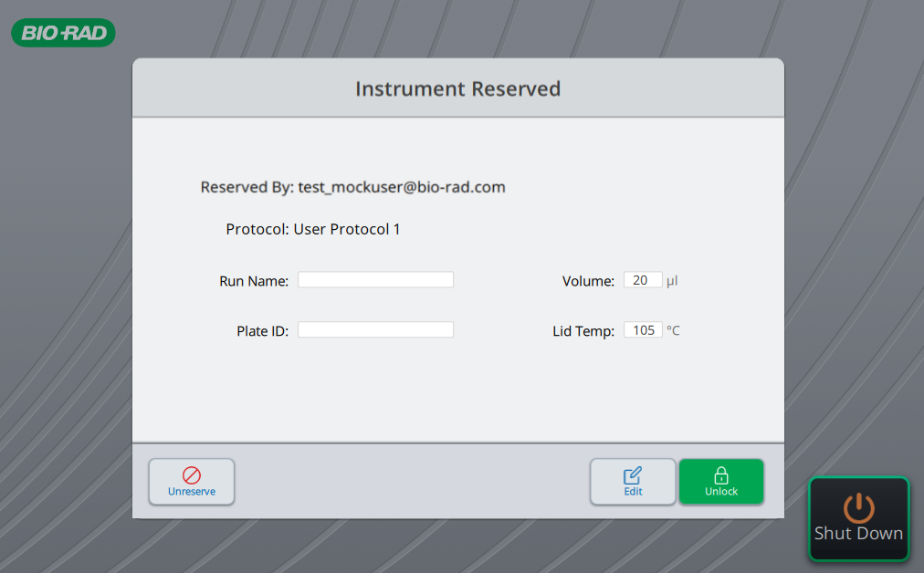Screen dimensions: 924x573
Task: Click the BIO-RAD logo
Action: [x=62, y=33]
